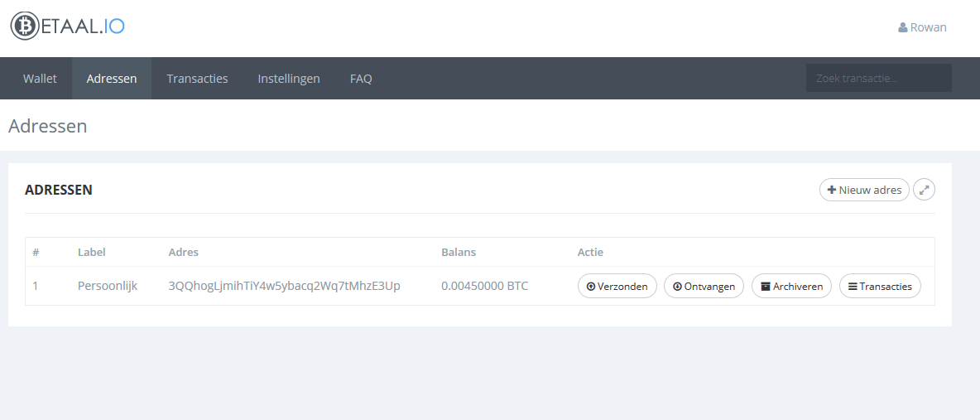Open the Instellingen tab

pyautogui.click(x=289, y=79)
